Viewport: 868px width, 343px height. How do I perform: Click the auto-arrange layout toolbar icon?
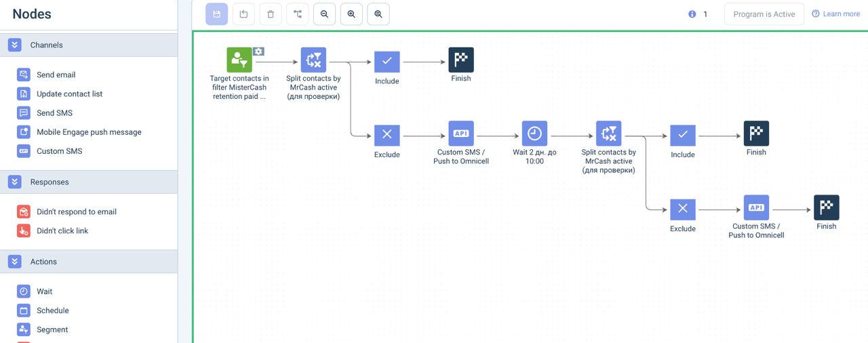click(x=298, y=14)
